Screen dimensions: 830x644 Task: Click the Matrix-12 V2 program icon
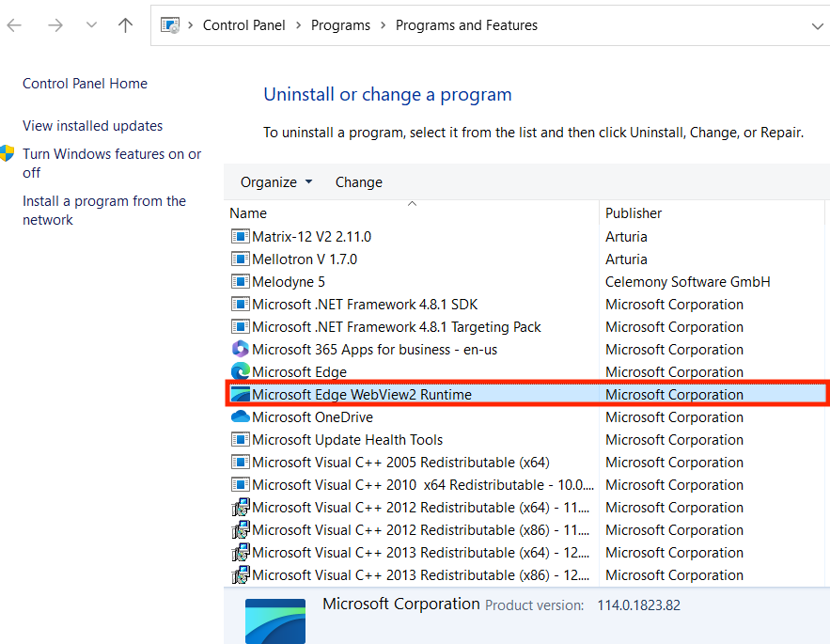241,236
